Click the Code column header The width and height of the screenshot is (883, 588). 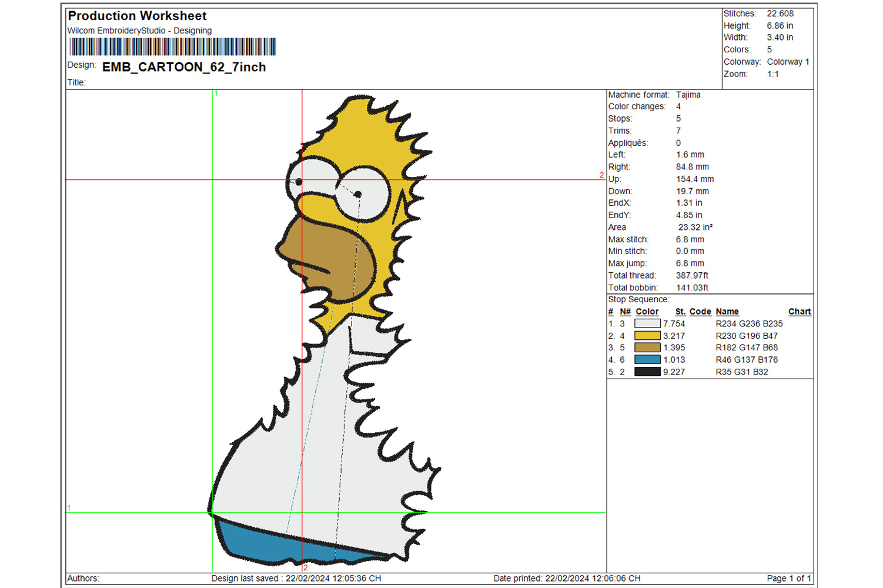pos(700,312)
